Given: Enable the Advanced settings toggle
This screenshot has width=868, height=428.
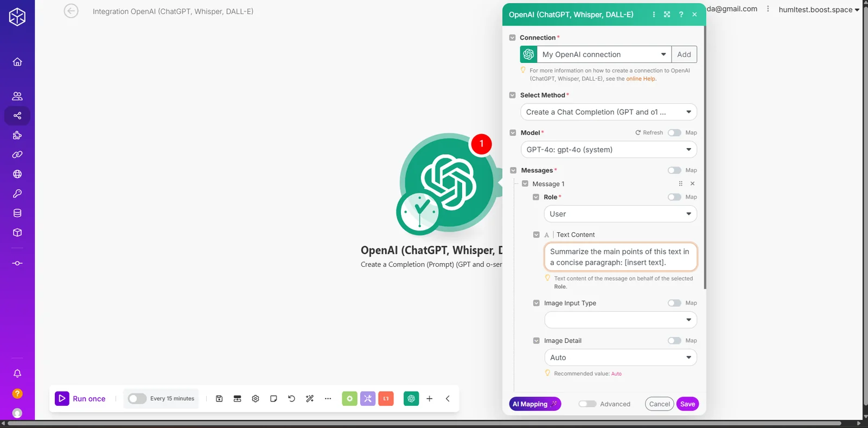Looking at the screenshot, I should coord(588,404).
